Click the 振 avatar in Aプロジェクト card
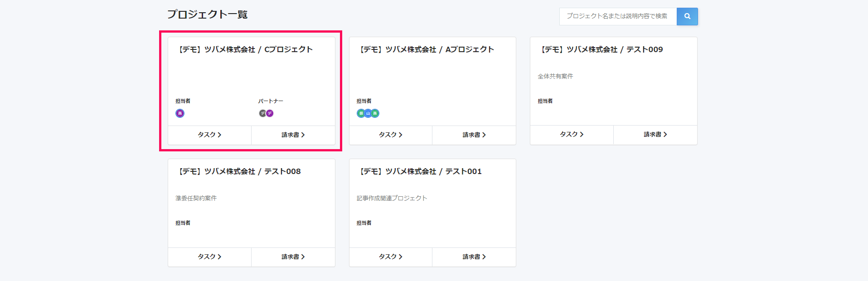 tap(361, 113)
